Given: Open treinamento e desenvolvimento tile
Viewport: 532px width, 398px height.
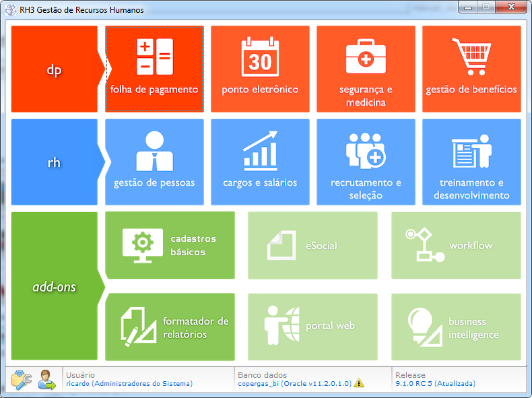Looking at the screenshot, I should coord(471,162).
